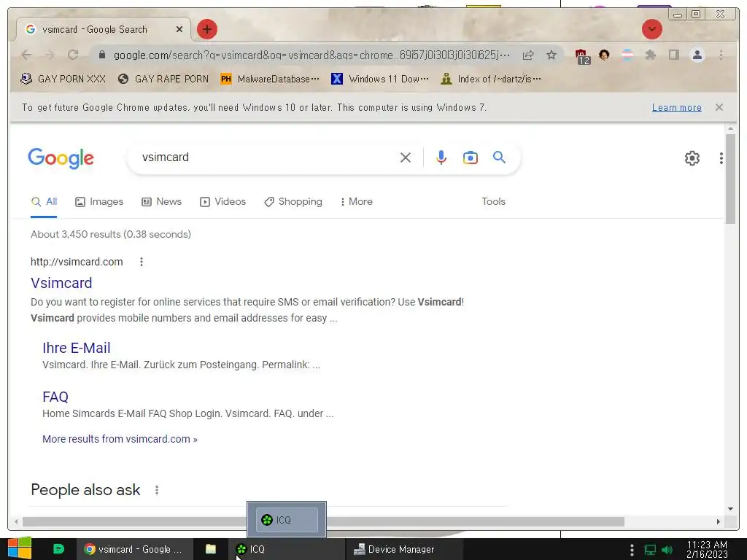Screen dimensions: 747x560
Task: Open the Ihre E-Mail sitelink
Action: (76, 348)
